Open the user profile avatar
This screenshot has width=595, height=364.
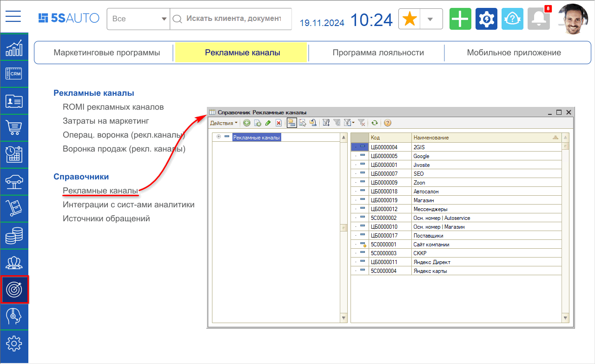point(573,20)
